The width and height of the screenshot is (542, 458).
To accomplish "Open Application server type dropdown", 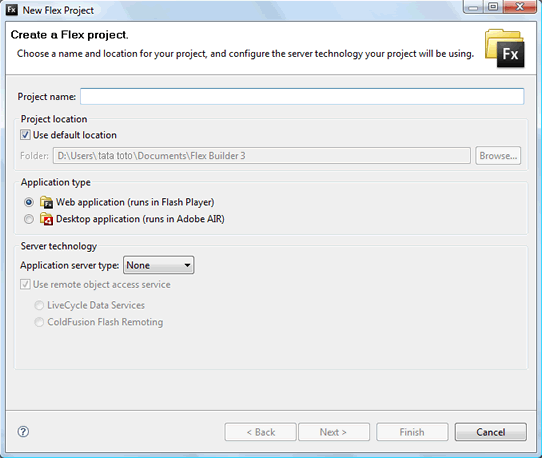I will (x=159, y=265).
